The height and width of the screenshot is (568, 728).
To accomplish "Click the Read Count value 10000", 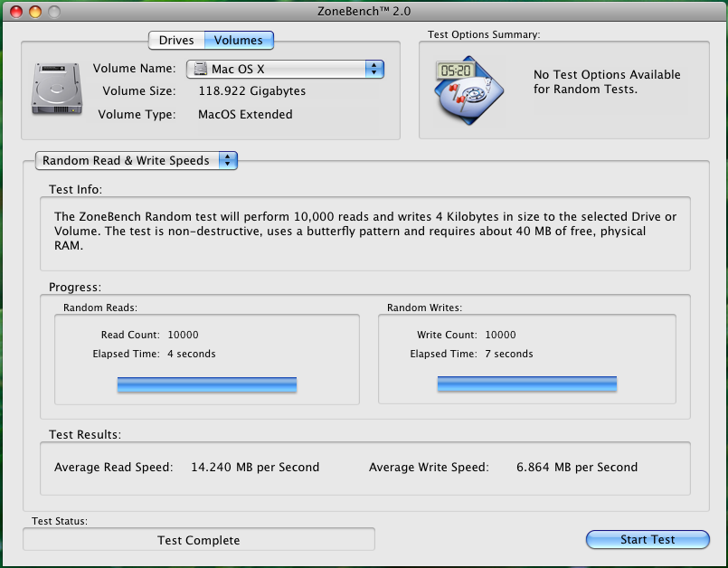I will click(183, 335).
